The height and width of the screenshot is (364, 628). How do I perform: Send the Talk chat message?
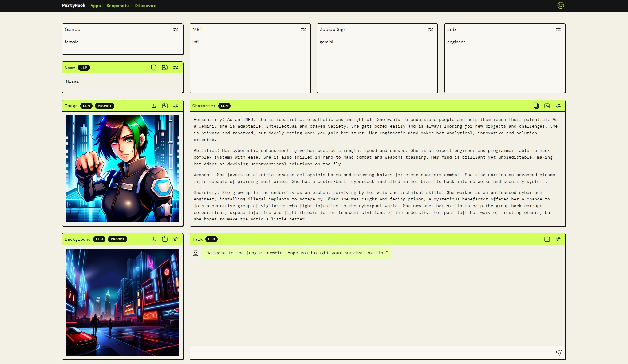click(559, 353)
